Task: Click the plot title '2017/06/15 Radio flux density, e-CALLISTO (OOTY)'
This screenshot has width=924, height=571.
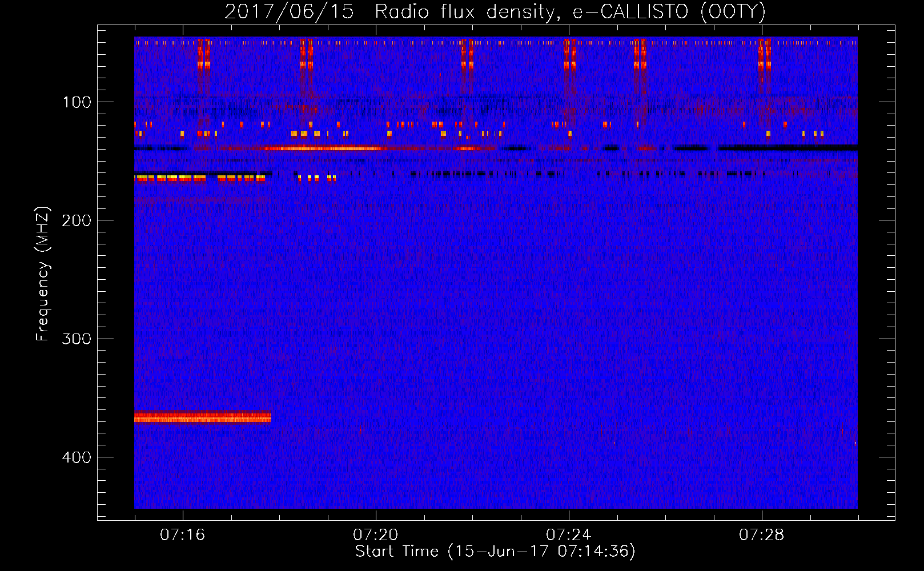Action: [495, 12]
